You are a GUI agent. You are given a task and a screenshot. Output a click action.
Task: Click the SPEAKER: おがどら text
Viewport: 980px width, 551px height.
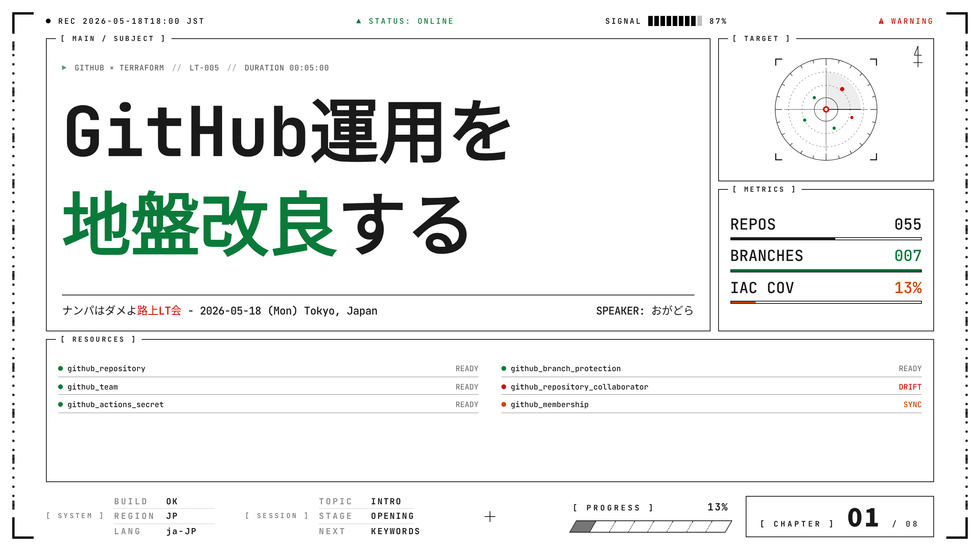(645, 310)
